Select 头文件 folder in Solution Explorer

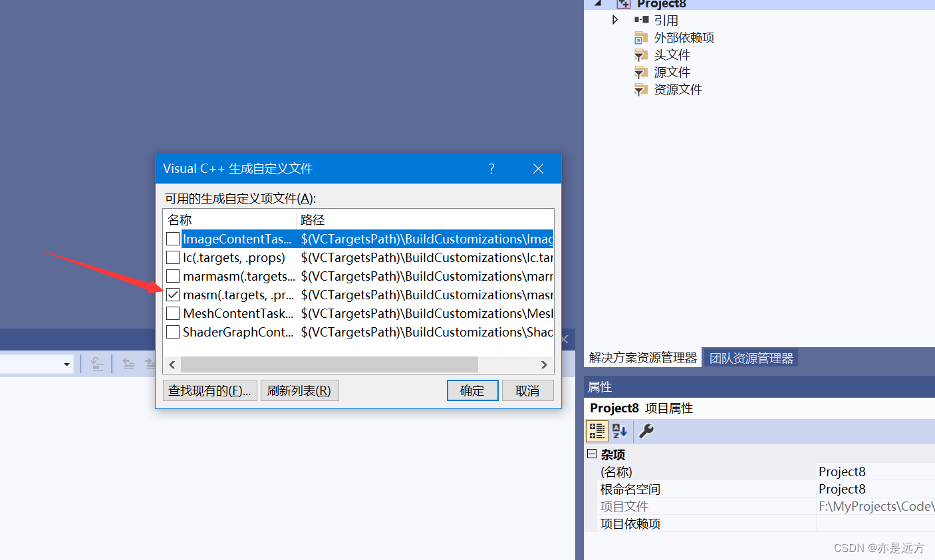(672, 55)
